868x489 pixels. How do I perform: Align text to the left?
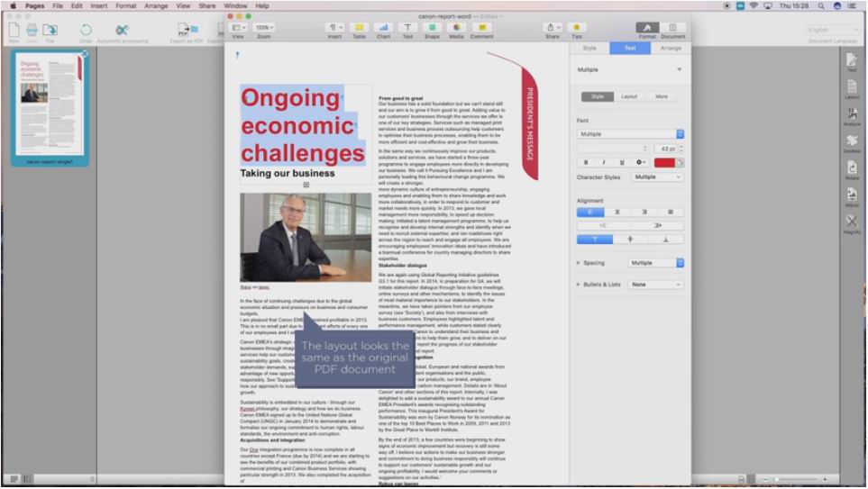[x=590, y=212]
